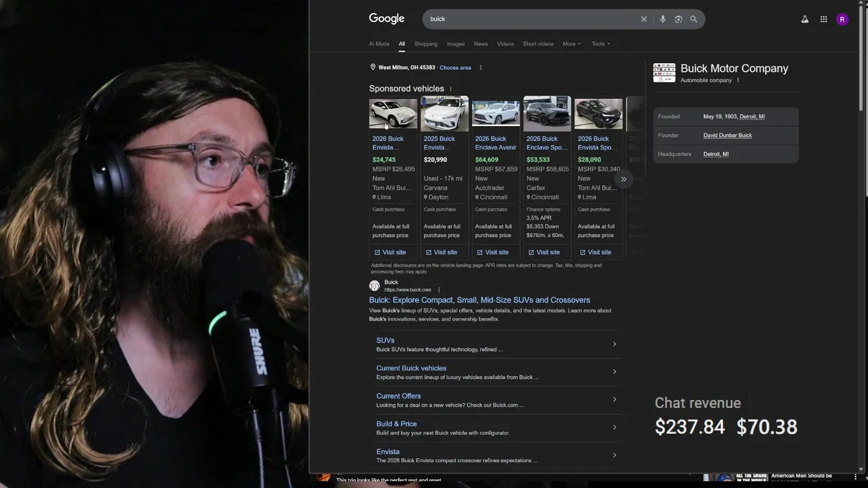Start voice search with microphone icon
The image size is (868, 488).
[x=663, y=19]
